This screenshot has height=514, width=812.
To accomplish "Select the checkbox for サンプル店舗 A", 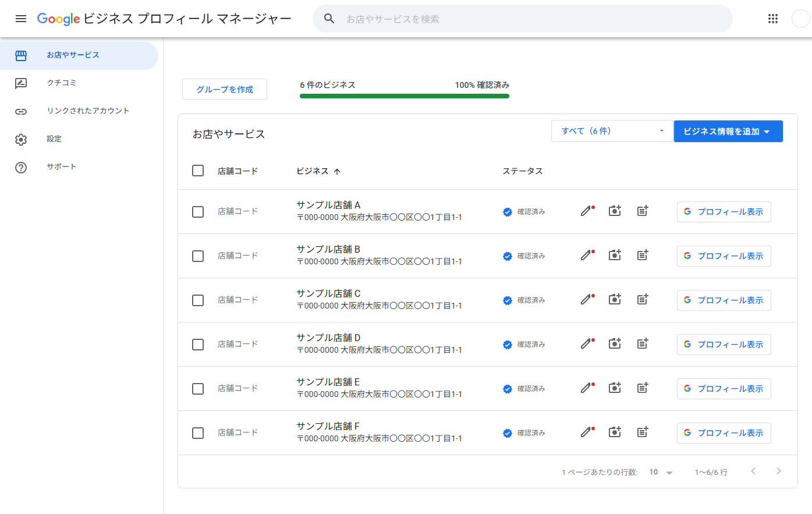I will click(198, 212).
